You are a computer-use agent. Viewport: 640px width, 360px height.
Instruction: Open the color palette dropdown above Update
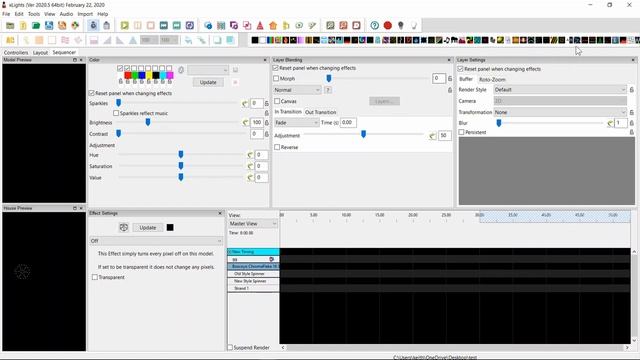pyautogui.click(x=208, y=70)
